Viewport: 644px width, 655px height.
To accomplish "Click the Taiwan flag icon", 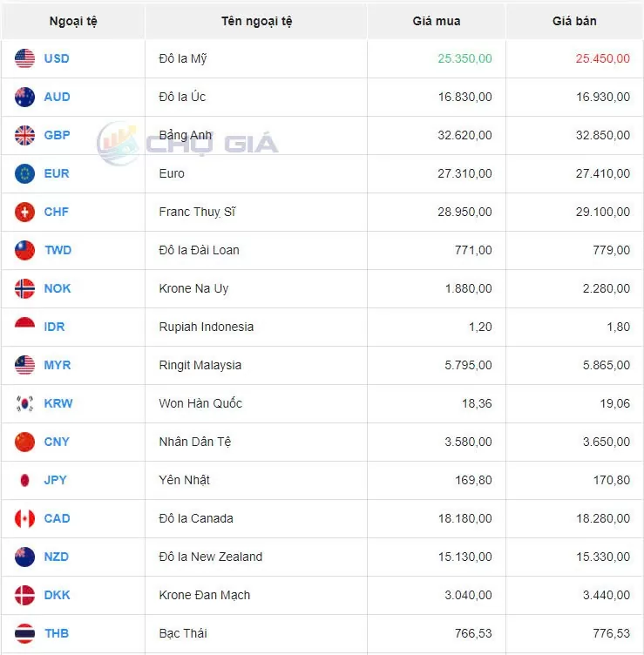I will [24, 251].
